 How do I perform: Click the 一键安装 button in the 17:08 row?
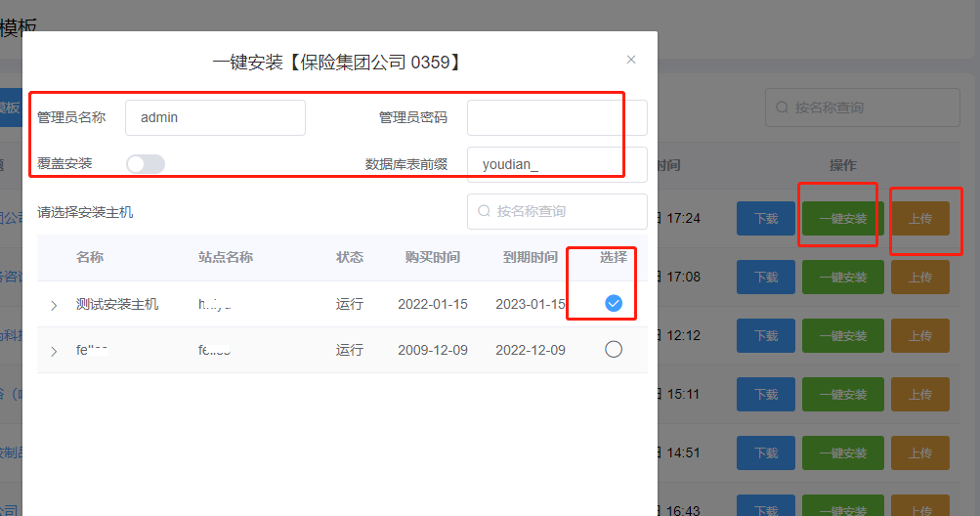tap(842, 278)
